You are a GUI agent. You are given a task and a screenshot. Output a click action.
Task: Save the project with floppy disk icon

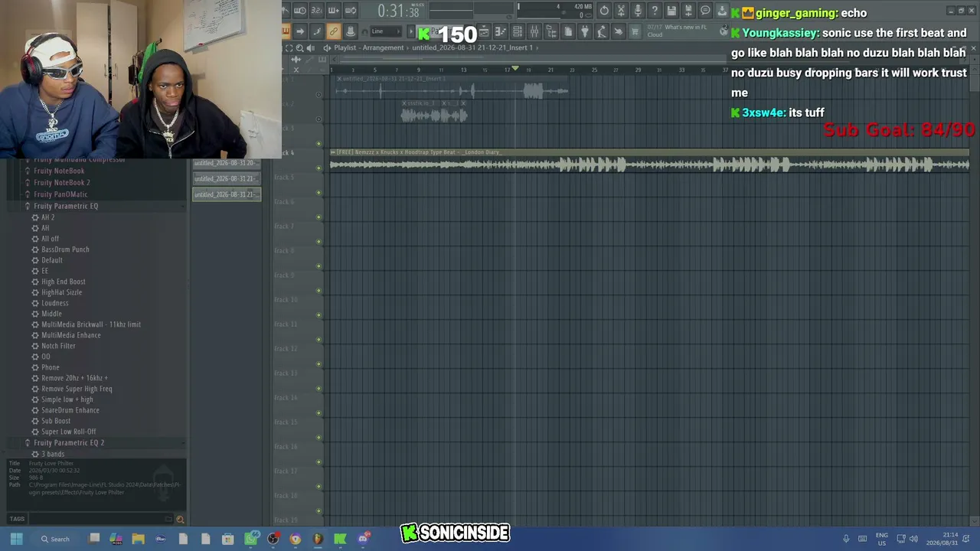pyautogui.click(x=671, y=10)
